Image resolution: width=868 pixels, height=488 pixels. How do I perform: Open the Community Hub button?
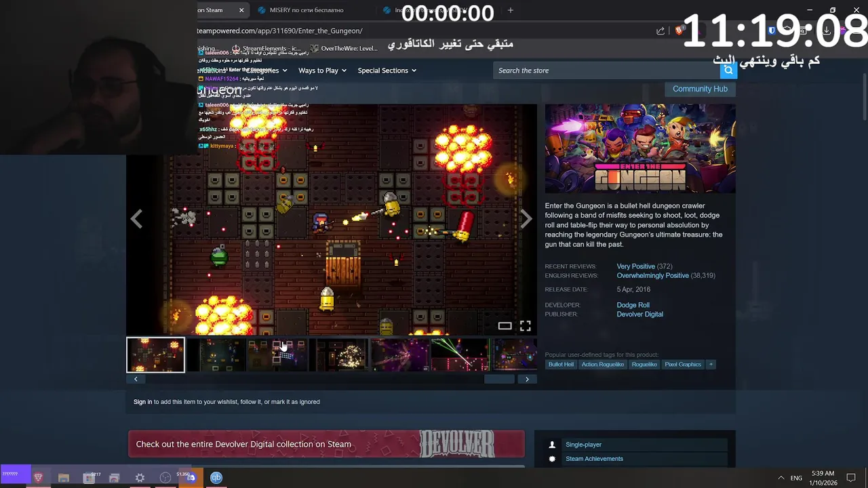tap(700, 89)
